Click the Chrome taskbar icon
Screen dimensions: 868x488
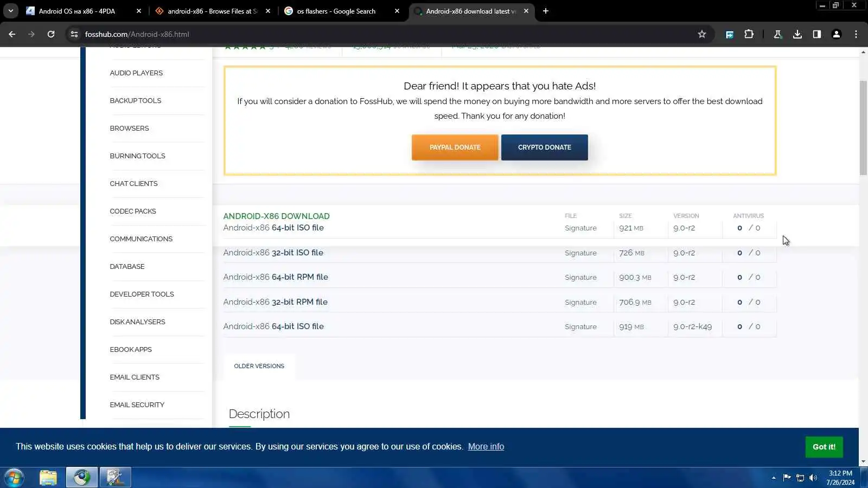click(82, 478)
